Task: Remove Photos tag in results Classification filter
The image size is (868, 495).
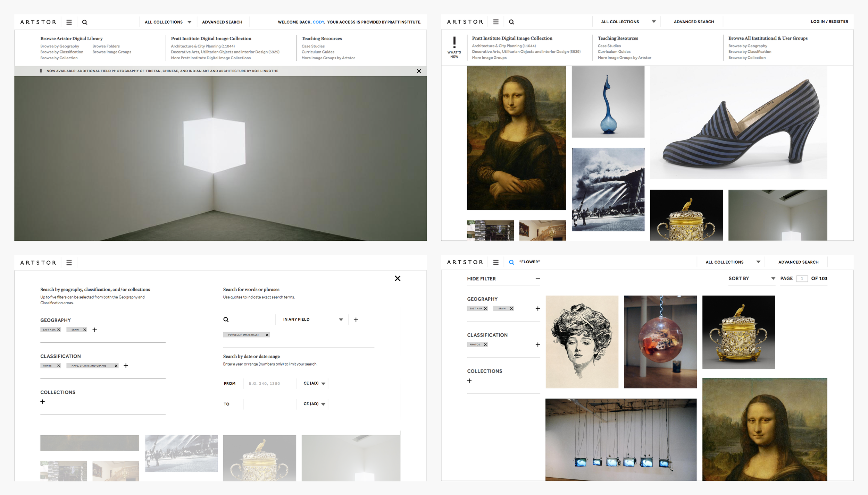Action: click(485, 345)
